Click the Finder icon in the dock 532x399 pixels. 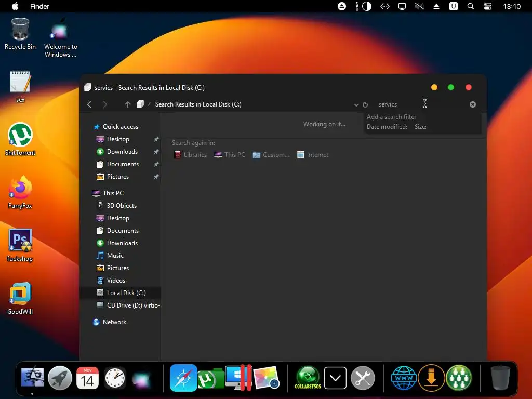point(32,377)
